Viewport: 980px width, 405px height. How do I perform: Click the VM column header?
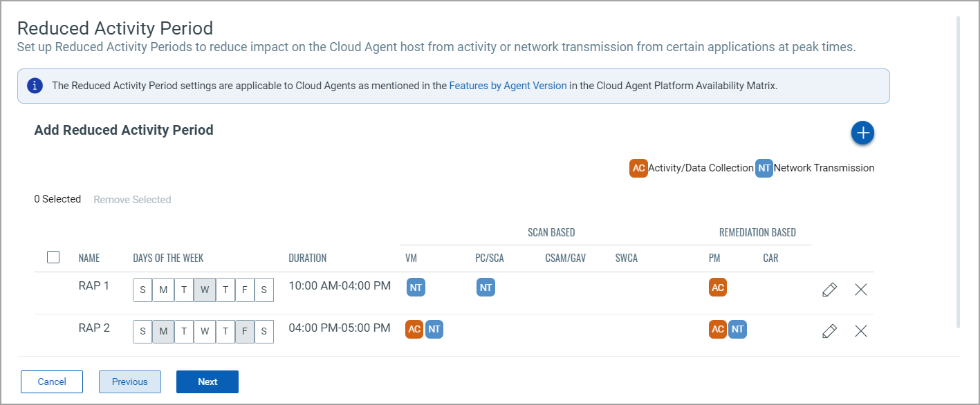click(x=412, y=258)
